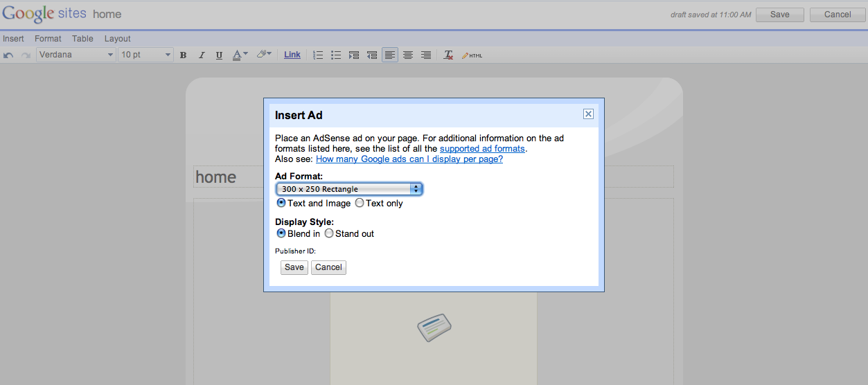
Task: Click the 'Insert Ad' dialog title
Action: pyautogui.click(x=299, y=116)
